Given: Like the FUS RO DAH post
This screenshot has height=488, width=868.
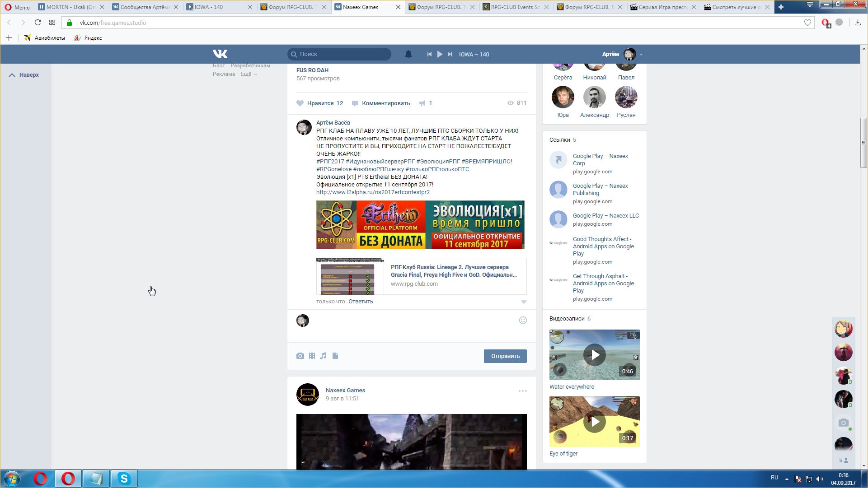Looking at the screenshot, I should pos(319,103).
